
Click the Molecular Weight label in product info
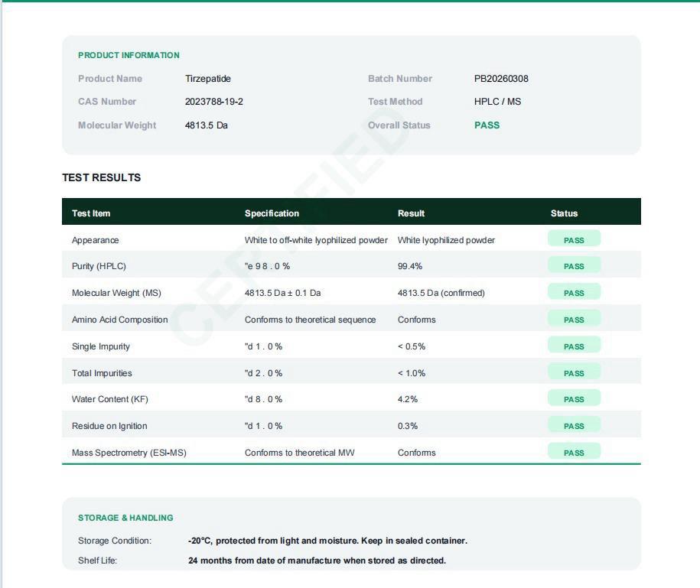[x=117, y=125]
